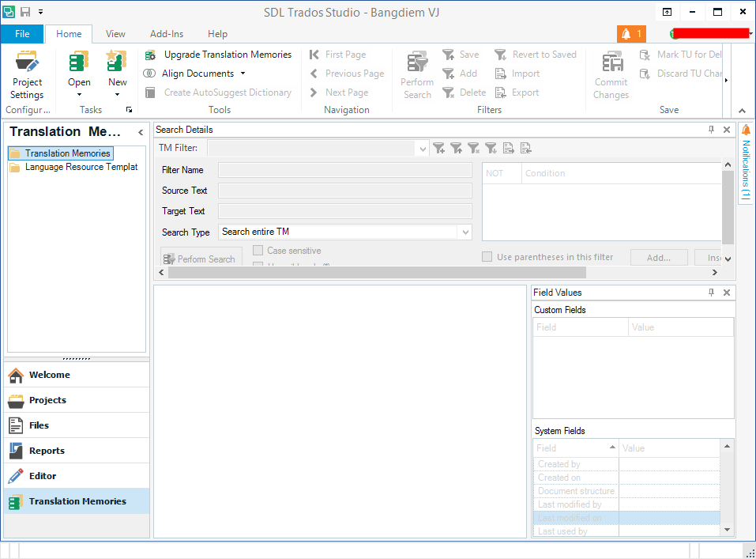Image resolution: width=756 pixels, height=559 pixels.
Task: Click the save icon in quick access toolbar
Action: click(x=25, y=12)
